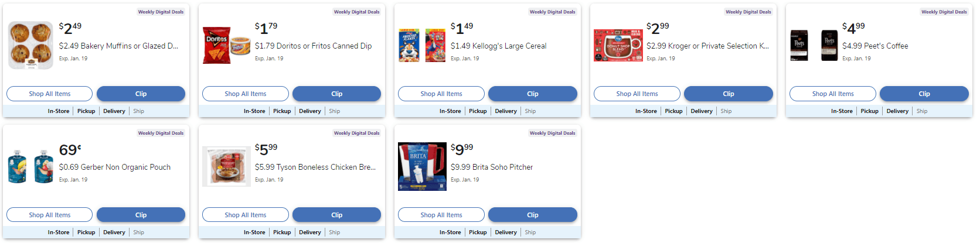Shop All Items for Gerber pouch
This screenshot has height=243, width=980.
tap(49, 215)
